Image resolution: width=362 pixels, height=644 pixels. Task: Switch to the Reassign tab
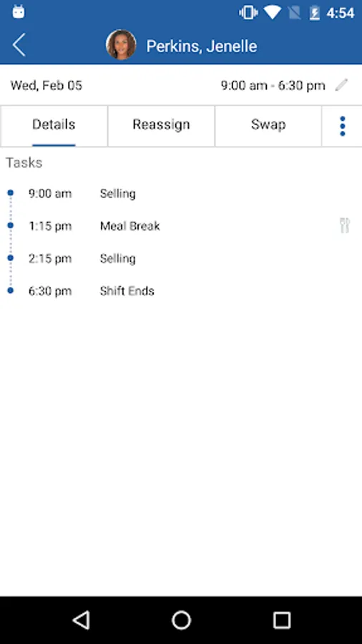point(161,125)
